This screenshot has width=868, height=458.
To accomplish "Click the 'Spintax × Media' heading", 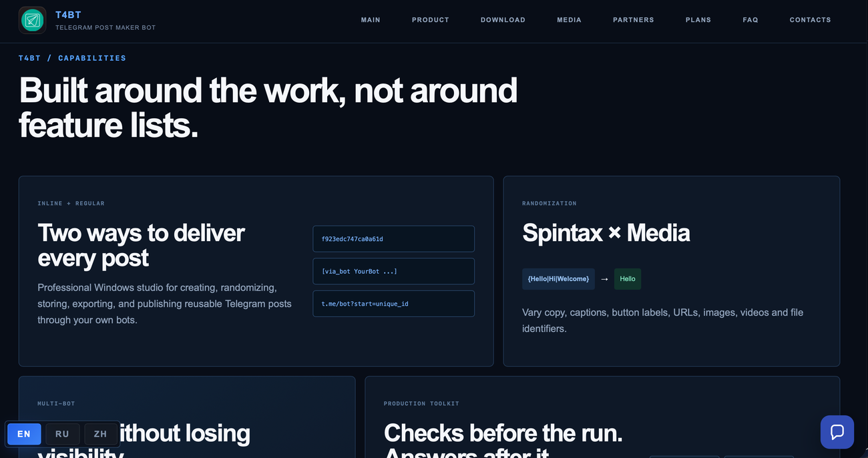I will pyautogui.click(x=606, y=233).
